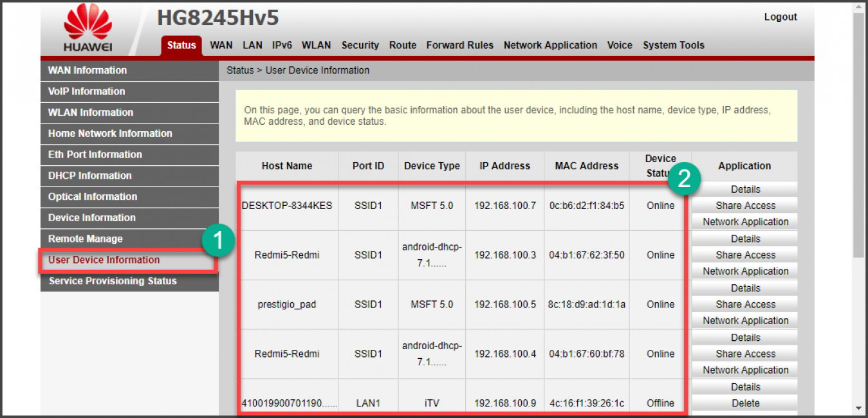Open WAN Information in the sidebar
Screen dimensions: 868x418
[x=129, y=71]
